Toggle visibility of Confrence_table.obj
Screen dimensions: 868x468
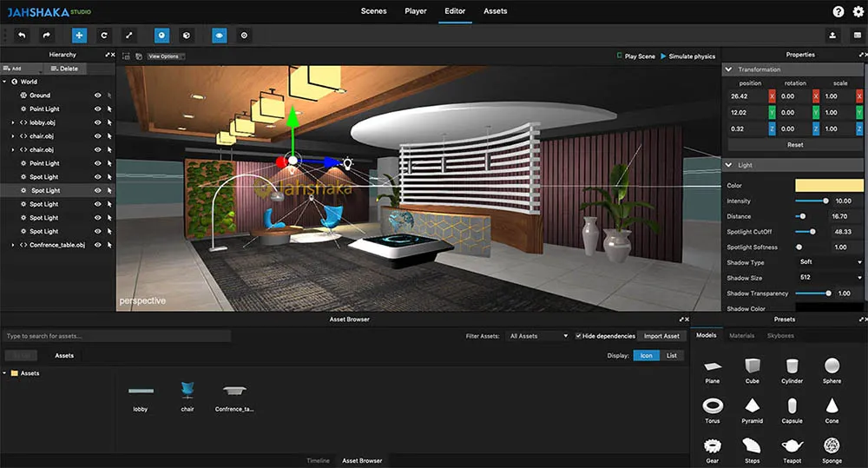[x=97, y=245]
